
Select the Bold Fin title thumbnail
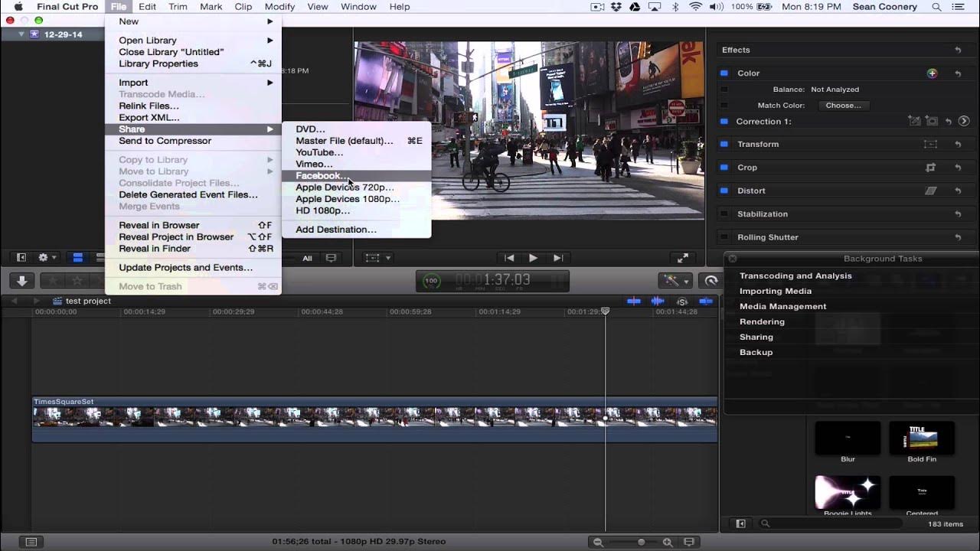(x=922, y=438)
